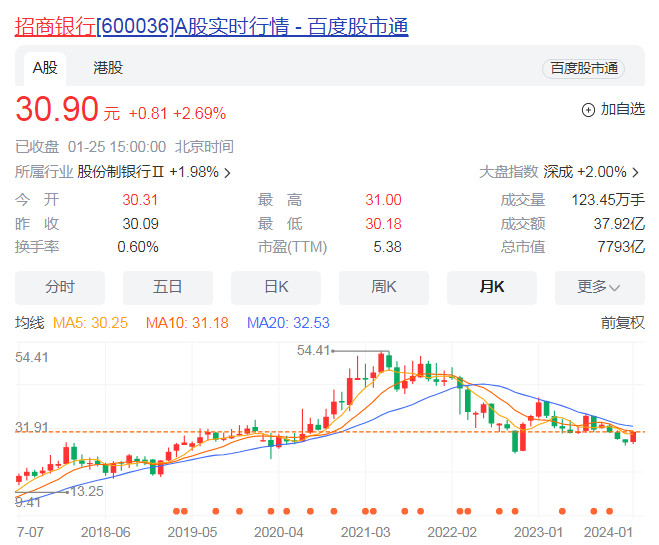Select the 周K chart tab

tap(384, 287)
